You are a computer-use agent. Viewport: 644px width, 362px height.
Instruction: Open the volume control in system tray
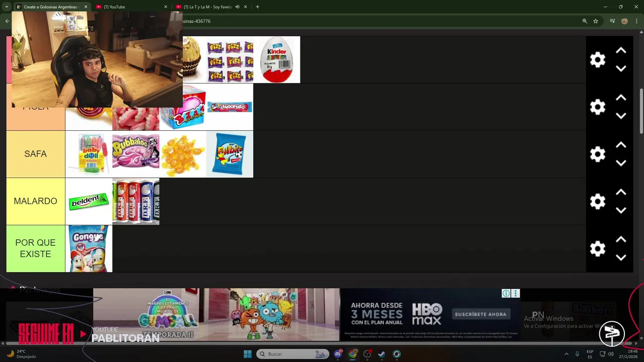point(611,354)
